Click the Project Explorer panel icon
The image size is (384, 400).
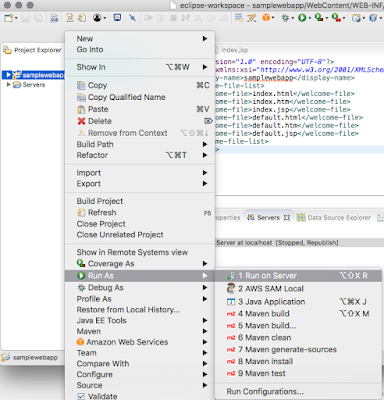7,50
